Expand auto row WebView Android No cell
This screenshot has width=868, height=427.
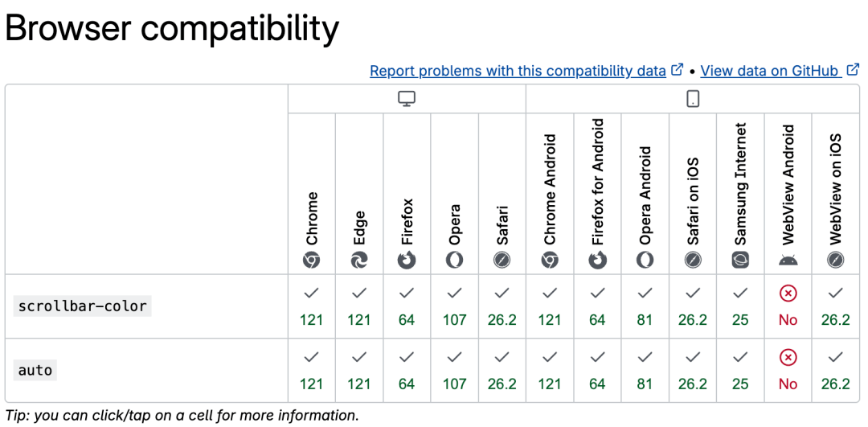(788, 371)
